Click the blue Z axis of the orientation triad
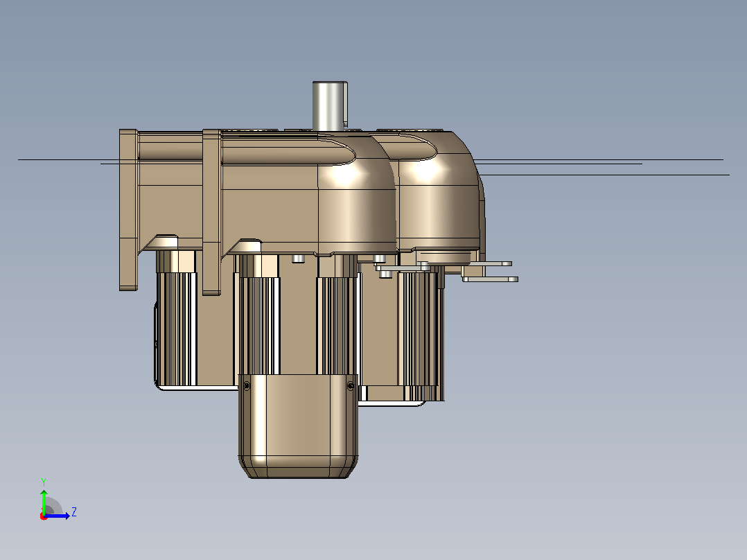This screenshot has height=560, width=747. (57, 516)
